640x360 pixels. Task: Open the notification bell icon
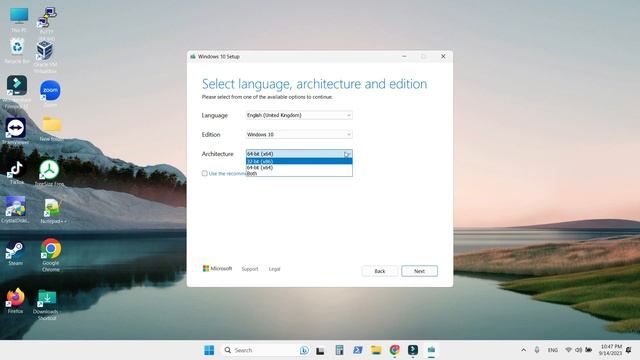tap(629, 350)
